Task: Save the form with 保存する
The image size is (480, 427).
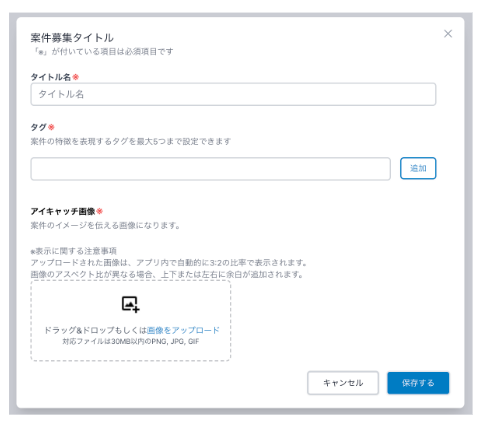Action: coord(418,383)
